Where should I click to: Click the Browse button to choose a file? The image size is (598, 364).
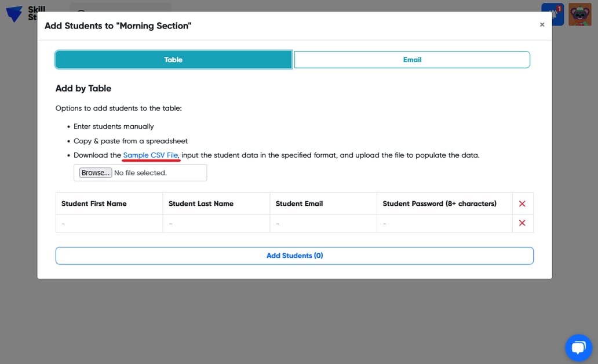[x=95, y=172]
